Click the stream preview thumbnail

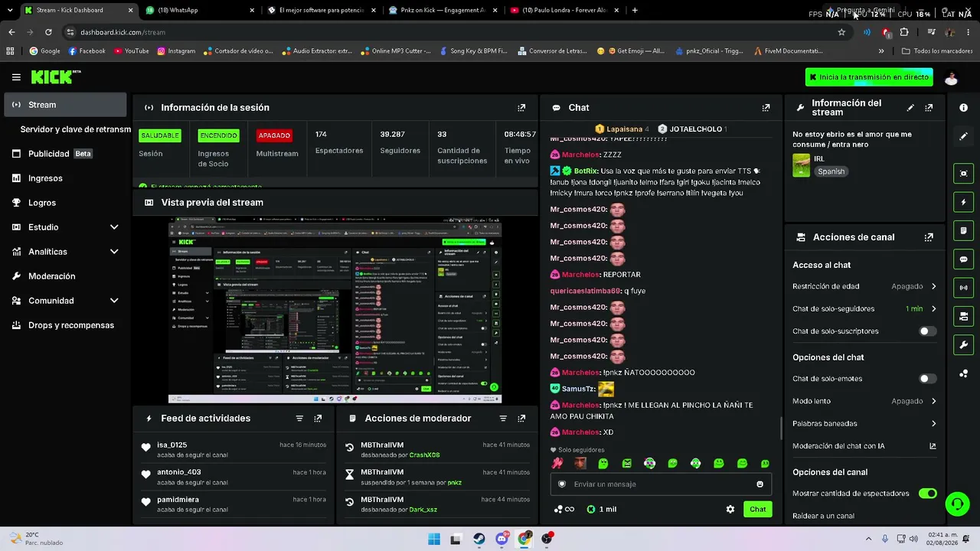(335, 310)
